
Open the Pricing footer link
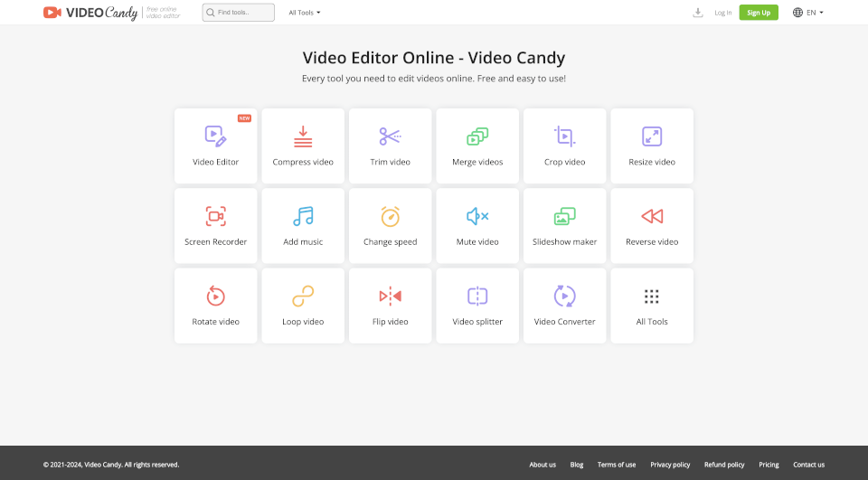point(769,465)
